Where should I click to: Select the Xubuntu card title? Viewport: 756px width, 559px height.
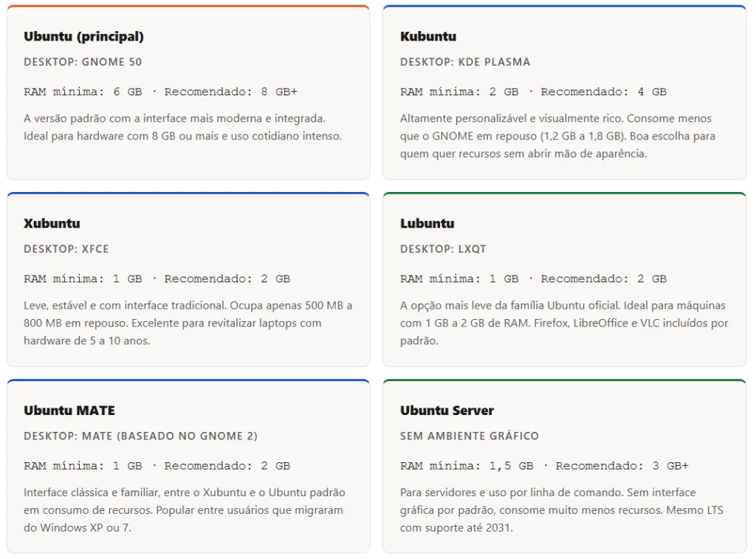pos(52,223)
